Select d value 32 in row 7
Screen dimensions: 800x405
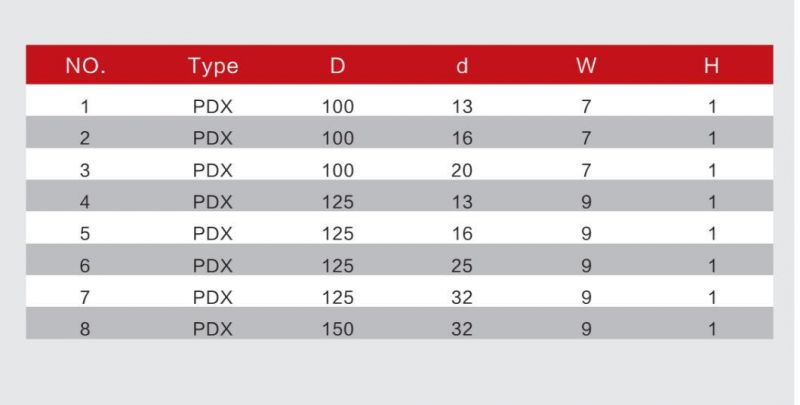(x=462, y=297)
